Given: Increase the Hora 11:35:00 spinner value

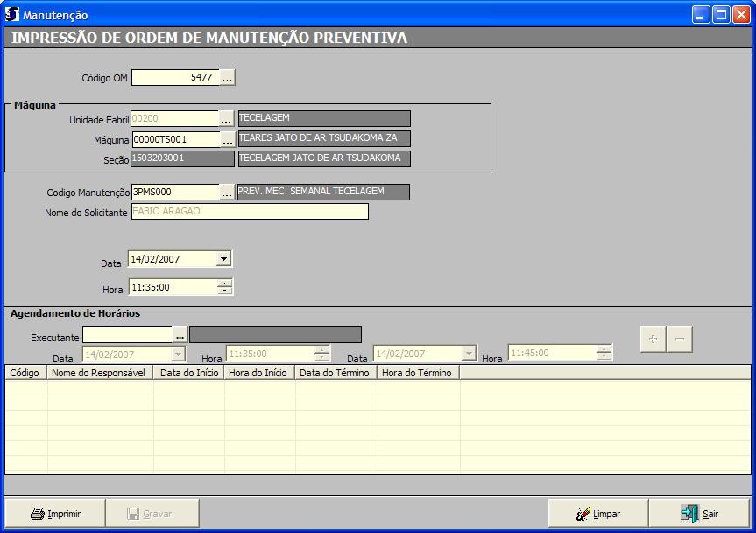Looking at the screenshot, I should coord(225,283).
